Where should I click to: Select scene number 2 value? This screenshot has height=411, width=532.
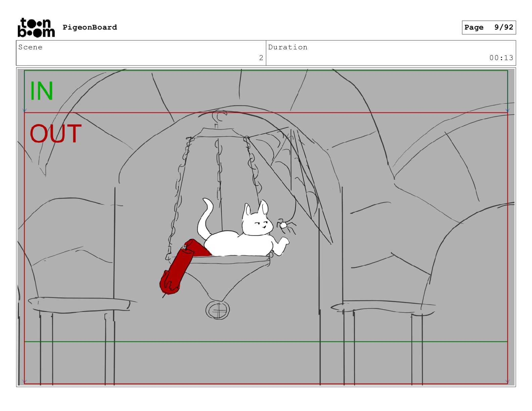261,58
